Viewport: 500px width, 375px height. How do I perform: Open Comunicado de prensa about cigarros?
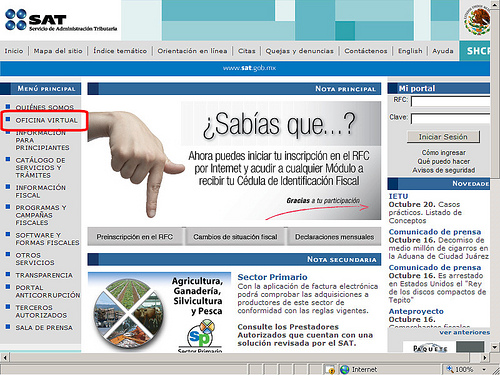tap(435, 232)
